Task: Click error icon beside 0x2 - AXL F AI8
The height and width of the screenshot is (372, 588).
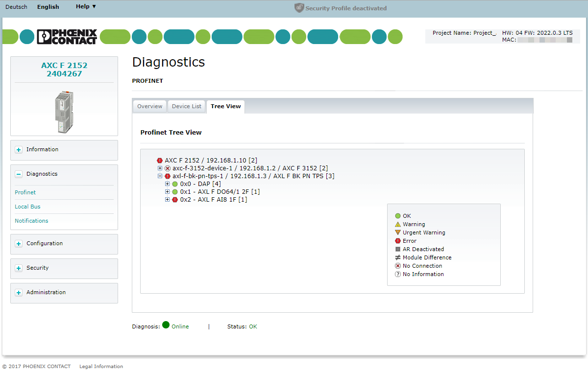Action: click(175, 200)
